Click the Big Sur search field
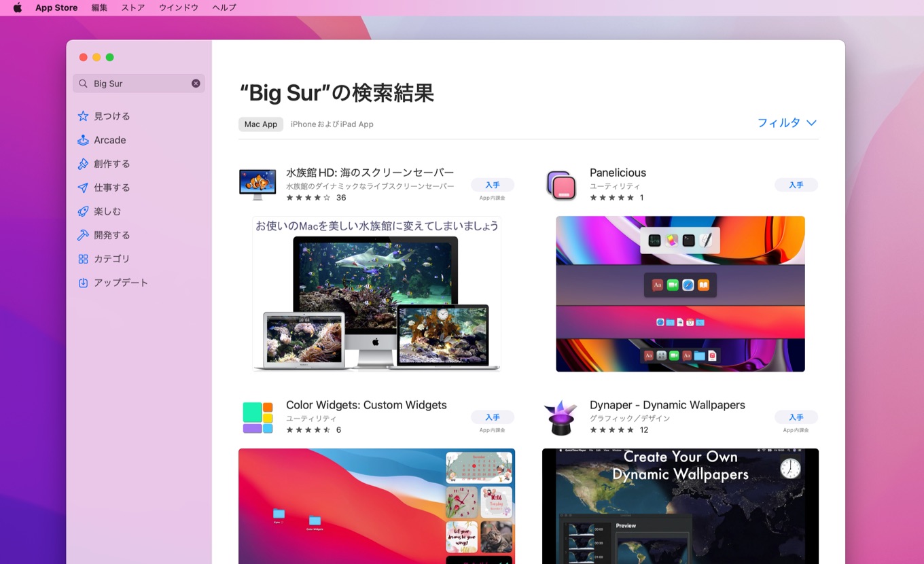This screenshot has width=924, height=564. click(x=139, y=84)
